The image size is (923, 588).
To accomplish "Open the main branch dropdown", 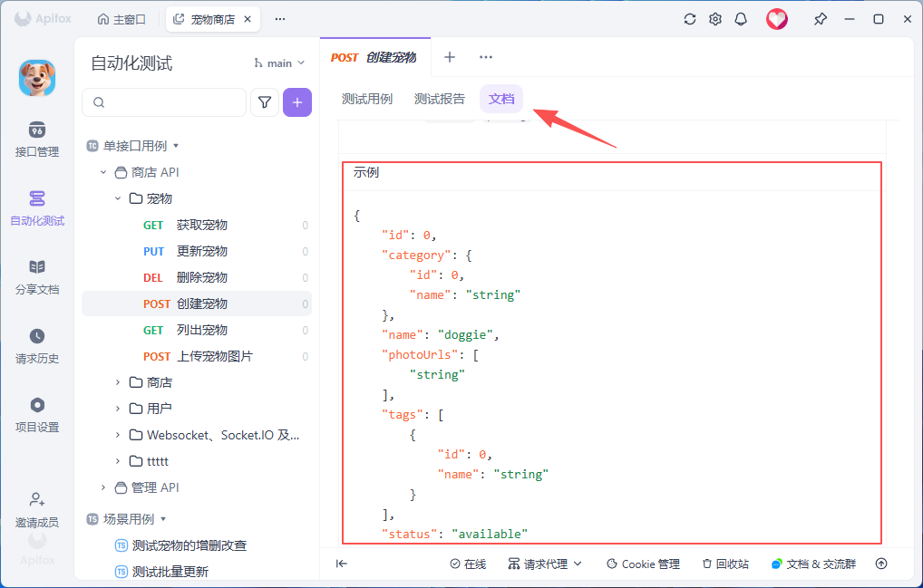I will 279,63.
